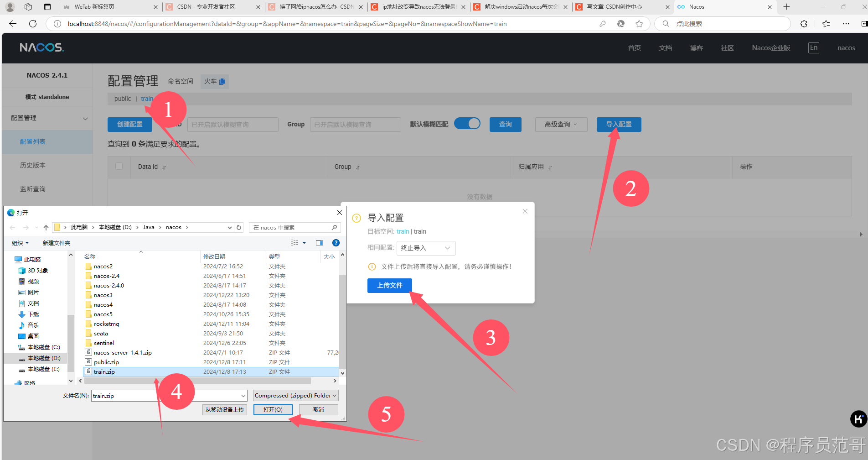This screenshot has width=868, height=460.
Task: Open browser settings ellipsis menu
Action: pyautogui.click(x=846, y=24)
